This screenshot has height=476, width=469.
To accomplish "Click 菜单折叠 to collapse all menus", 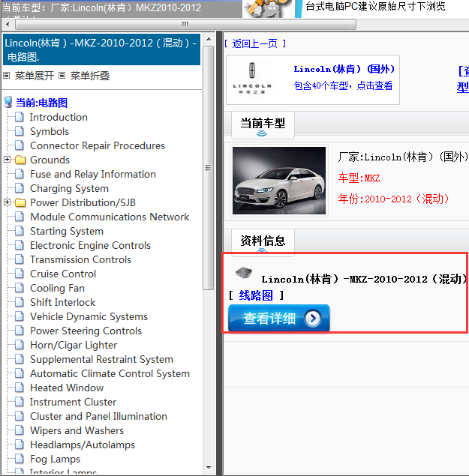I will coord(90,76).
